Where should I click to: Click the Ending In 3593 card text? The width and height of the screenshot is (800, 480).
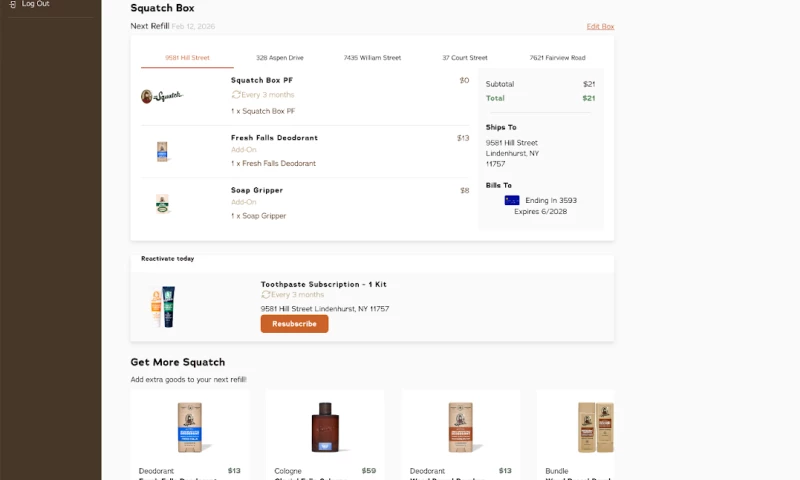(551, 200)
